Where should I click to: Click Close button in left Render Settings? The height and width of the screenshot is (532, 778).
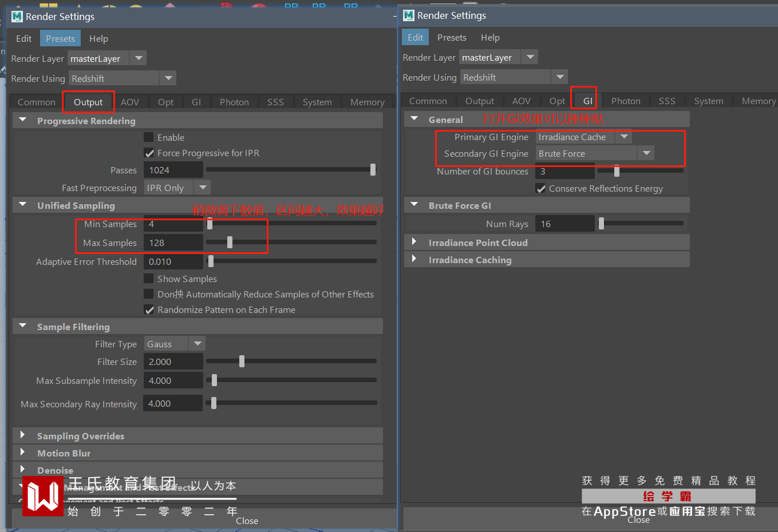tap(247, 521)
